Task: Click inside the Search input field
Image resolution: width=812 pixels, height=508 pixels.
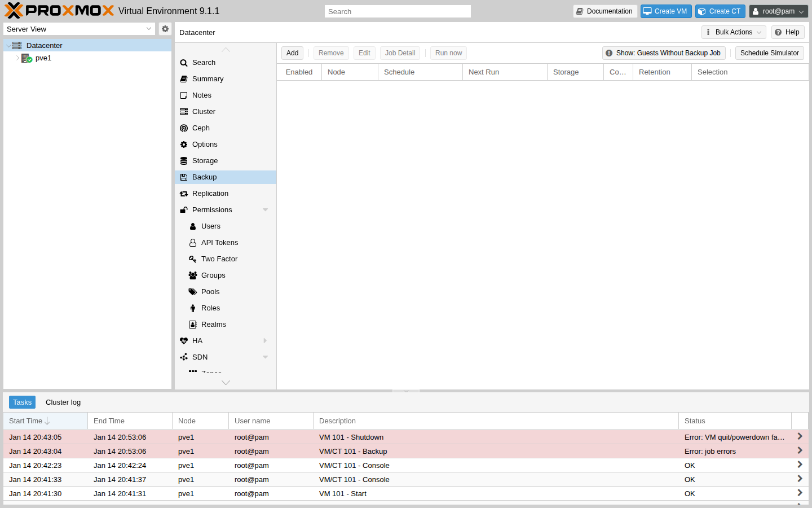Action: pos(397,11)
